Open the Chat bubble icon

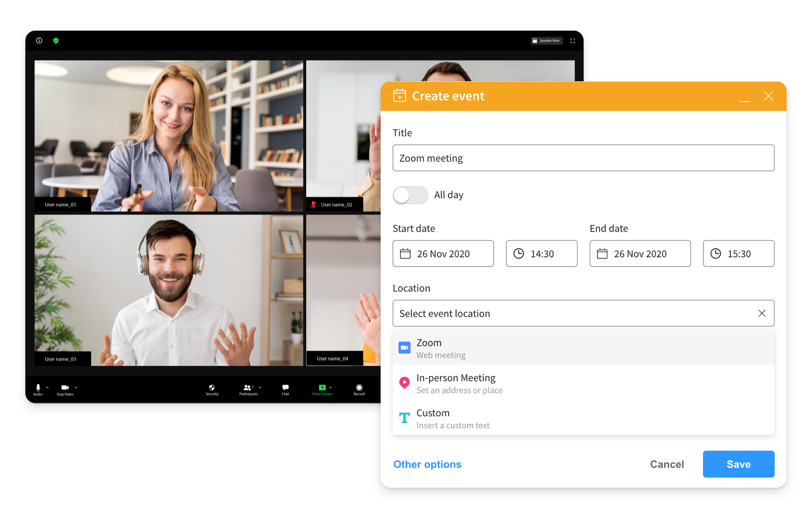(x=285, y=387)
